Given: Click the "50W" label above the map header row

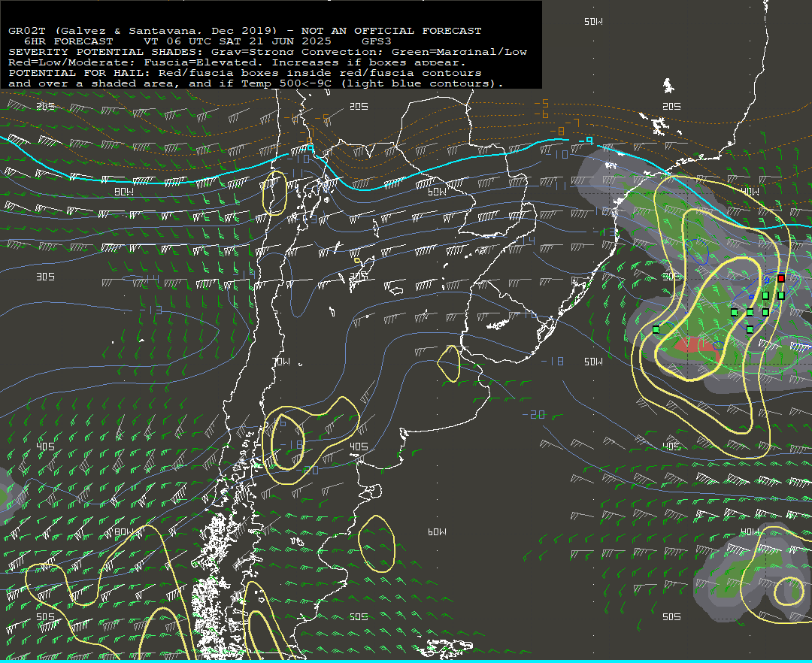Looking at the screenshot, I should pos(593,21).
